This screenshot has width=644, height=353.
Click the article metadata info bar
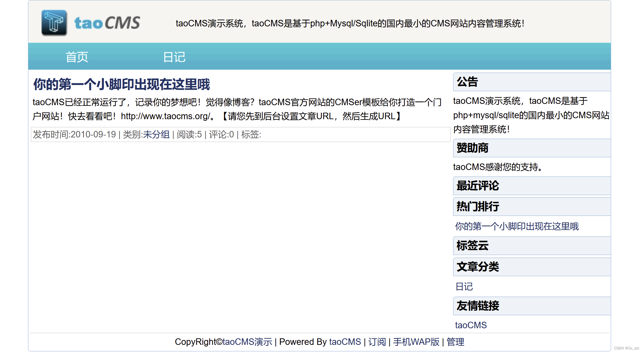326,134
